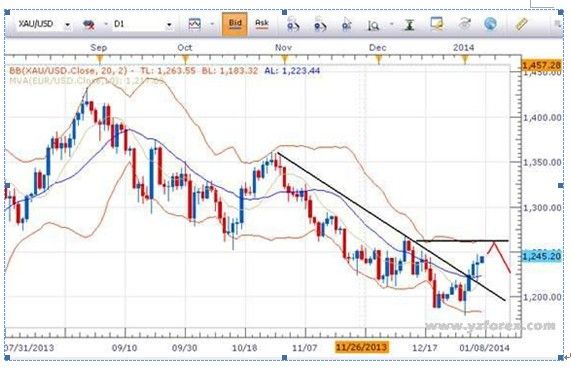571x368 pixels.
Task: Select the yellow ruler measure tool
Action: pos(521,24)
